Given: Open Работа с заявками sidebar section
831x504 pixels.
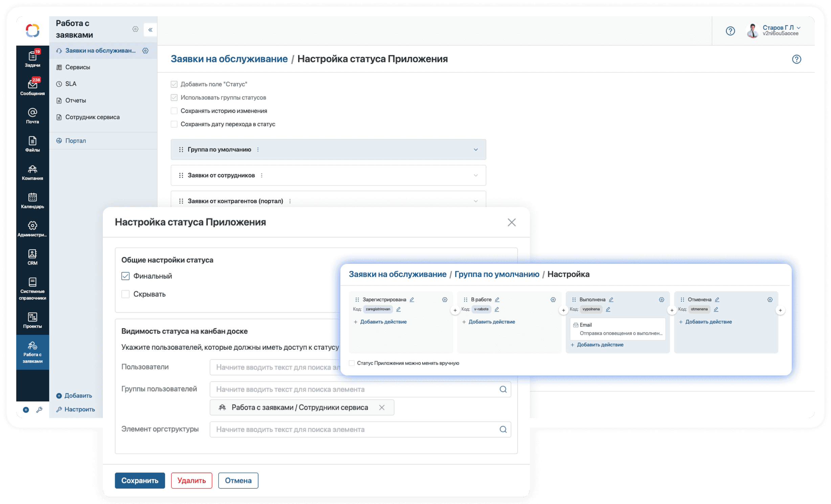Looking at the screenshot, I should tap(32, 352).
